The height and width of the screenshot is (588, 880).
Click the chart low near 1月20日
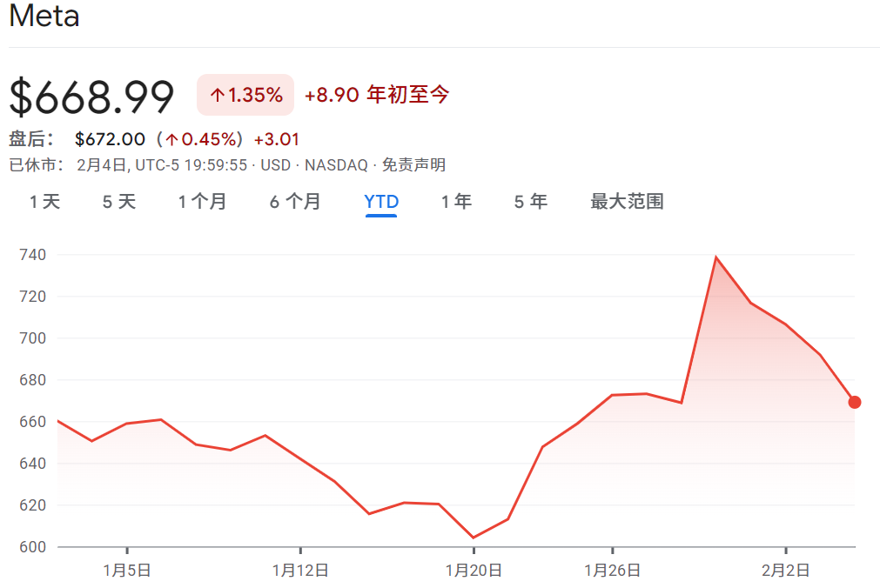[474, 538]
